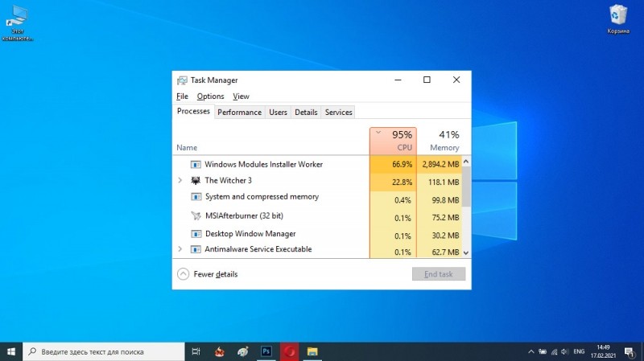Launch File Explorer from the taskbar
Viewport: 644px width, 361px height.
[x=312, y=351]
